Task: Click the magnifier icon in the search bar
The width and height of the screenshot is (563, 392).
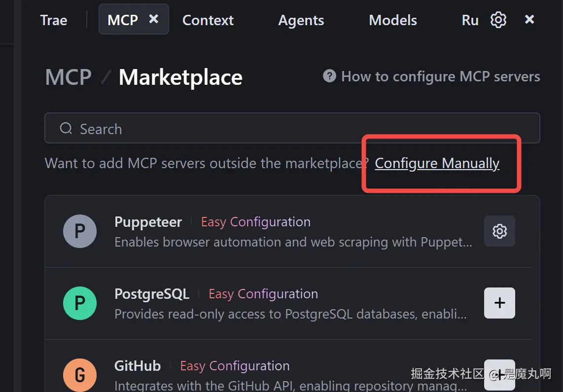Action: tap(66, 129)
